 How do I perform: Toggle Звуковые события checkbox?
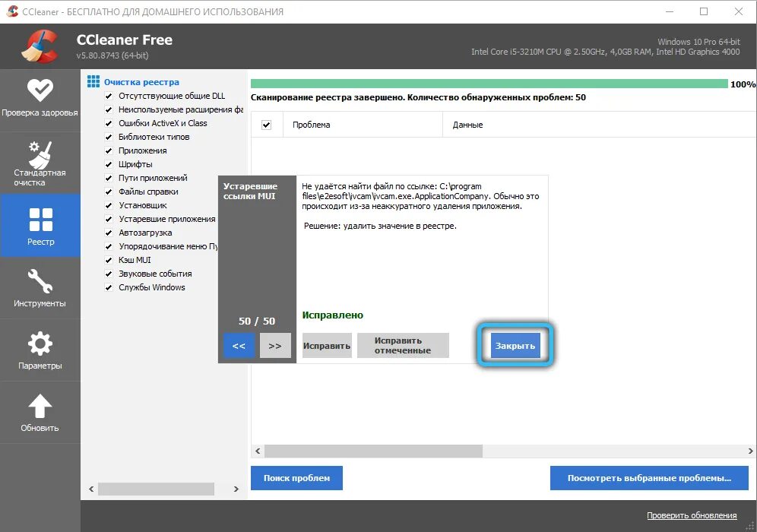[x=109, y=274]
